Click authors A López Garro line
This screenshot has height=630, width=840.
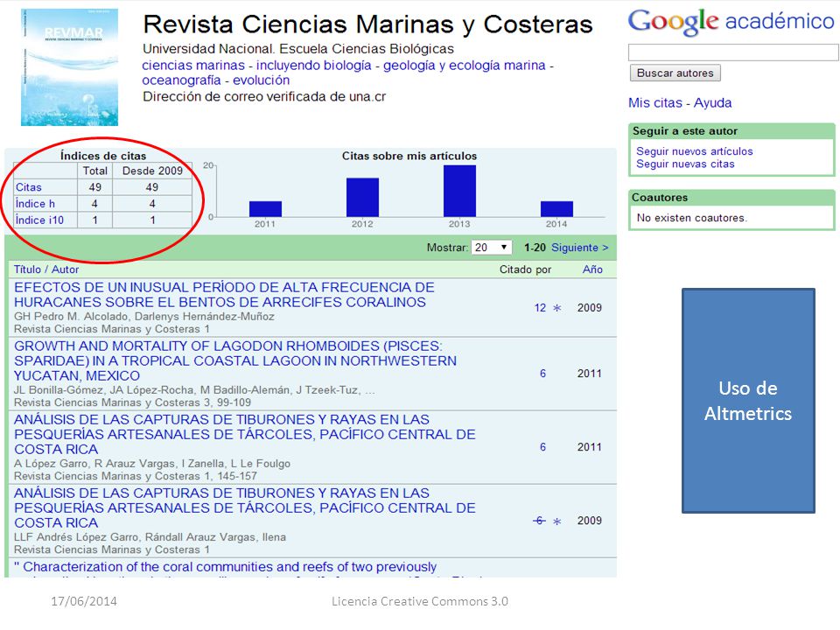152,464
